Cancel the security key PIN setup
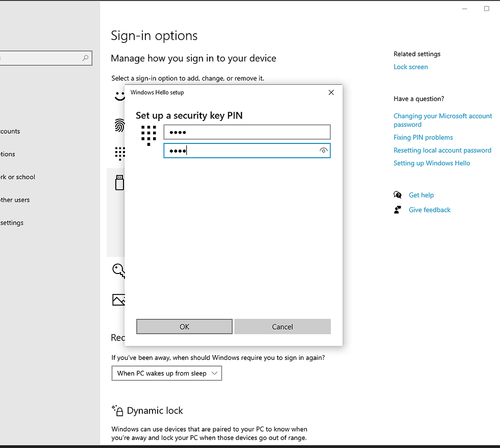Image resolution: width=500 pixels, height=448 pixels. click(283, 327)
